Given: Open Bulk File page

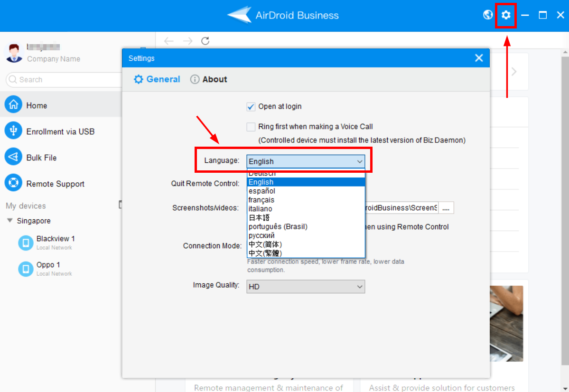Looking at the screenshot, I should point(61,157).
